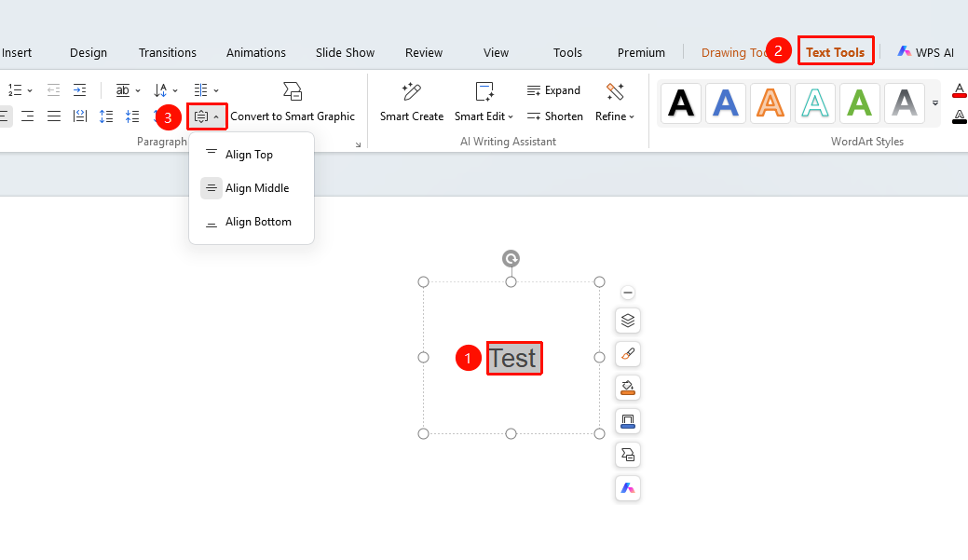Apply the black WordArt style
This screenshot has height=560, width=968.
coord(682,103)
